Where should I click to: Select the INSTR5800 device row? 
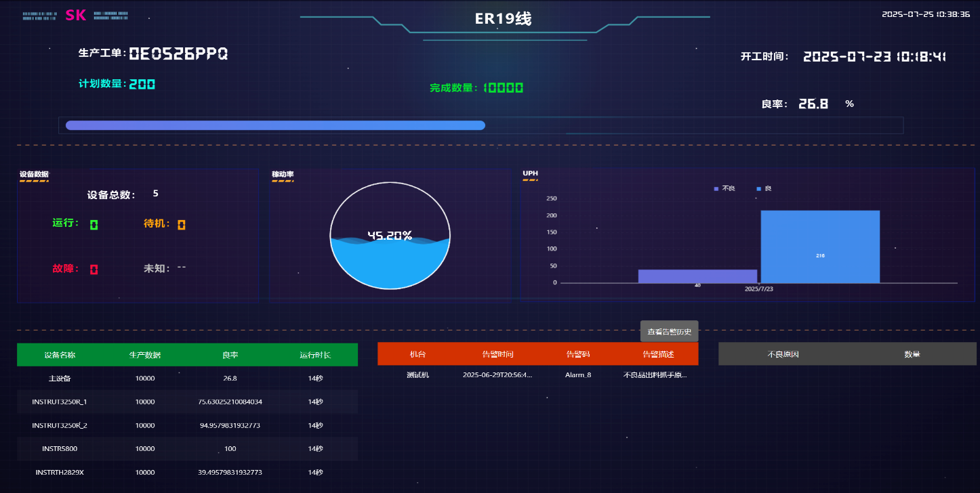pos(187,448)
